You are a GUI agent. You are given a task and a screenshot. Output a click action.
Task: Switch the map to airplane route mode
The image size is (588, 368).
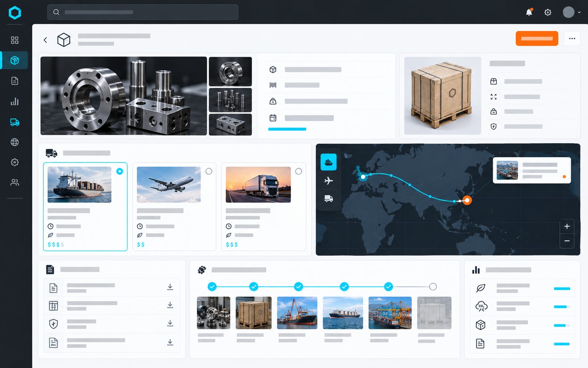(328, 181)
